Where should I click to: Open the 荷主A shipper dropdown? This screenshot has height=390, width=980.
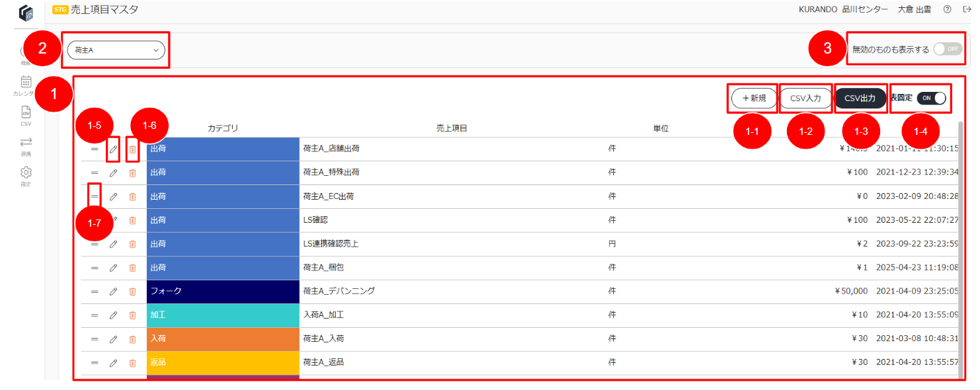pos(116,50)
